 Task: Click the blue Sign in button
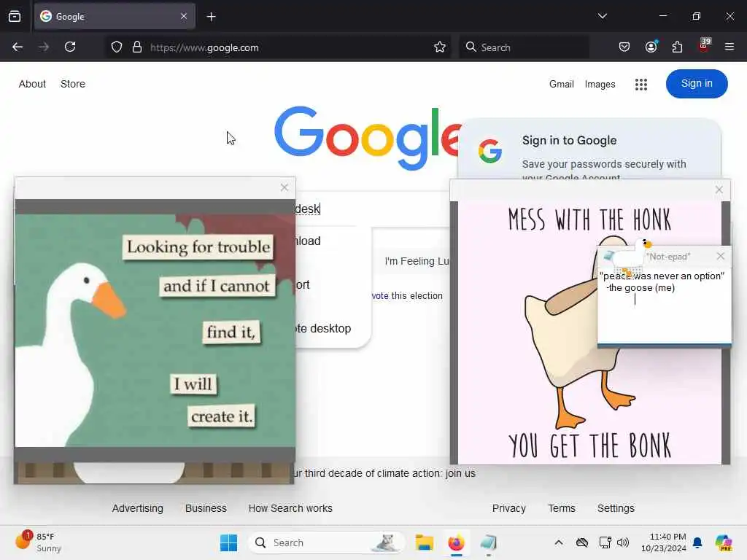coord(697,84)
